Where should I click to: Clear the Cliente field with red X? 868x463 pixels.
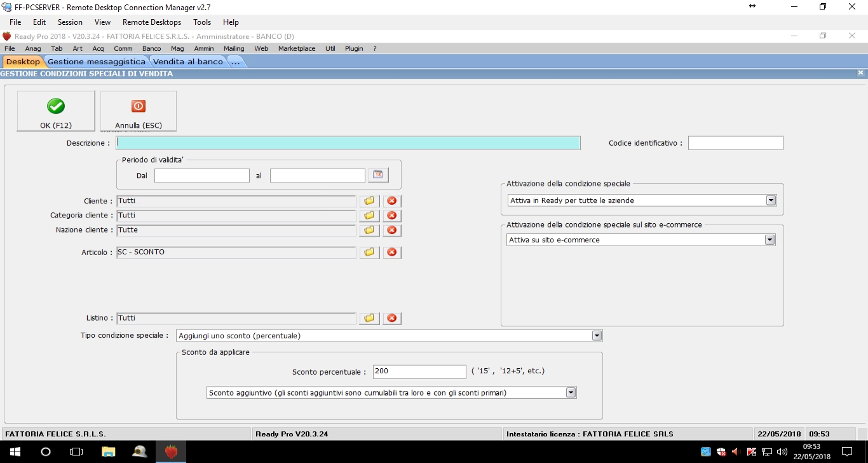coord(392,201)
